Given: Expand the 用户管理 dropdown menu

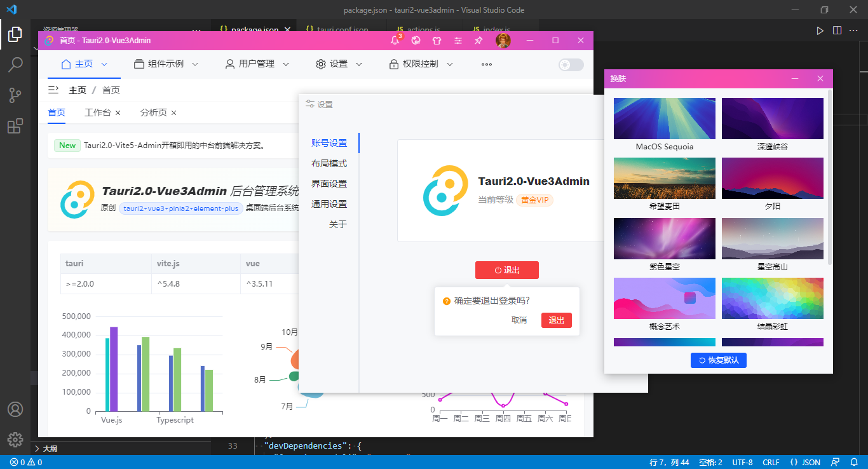Looking at the screenshot, I should tap(256, 64).
